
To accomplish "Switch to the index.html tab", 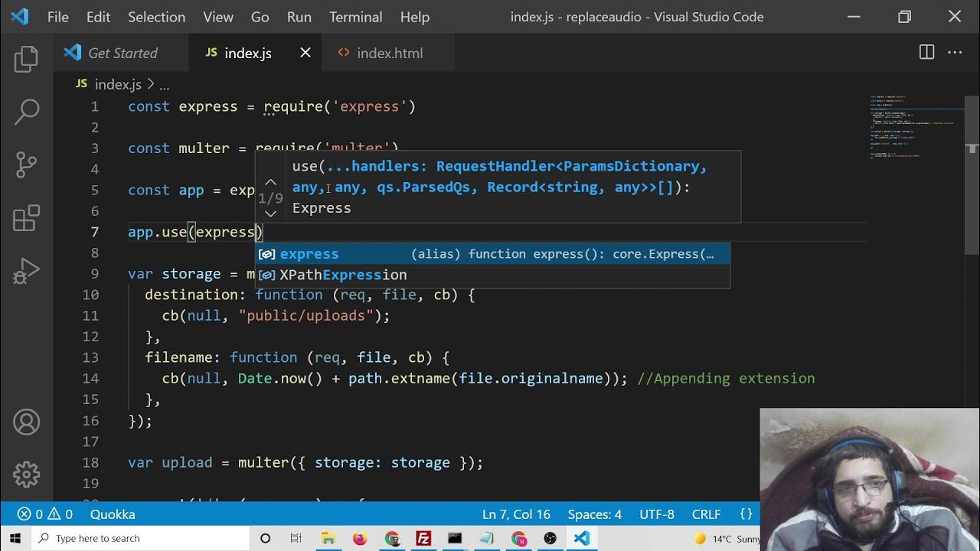I will (390, 53).
